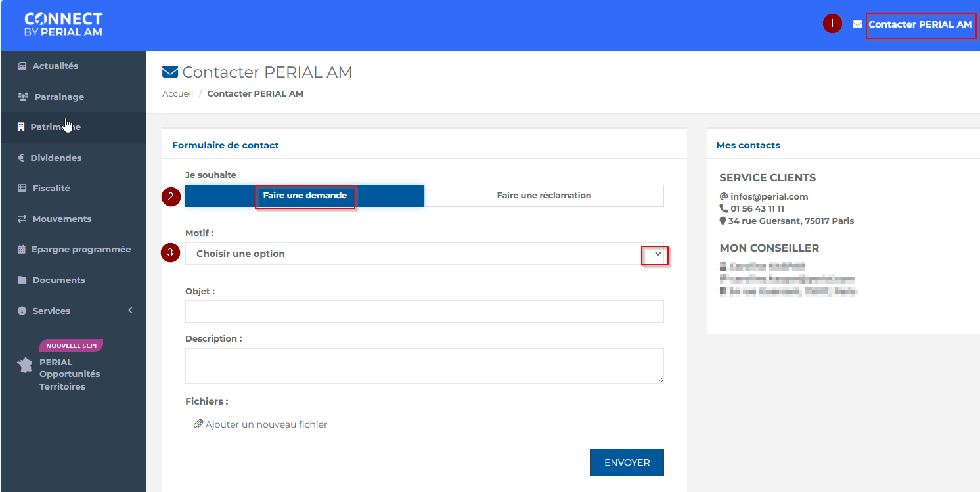Image resolution: width=980 pixels, height=492 pixels.
Task: Click the Formulaire de contact heading
Action: coord(225,145)
